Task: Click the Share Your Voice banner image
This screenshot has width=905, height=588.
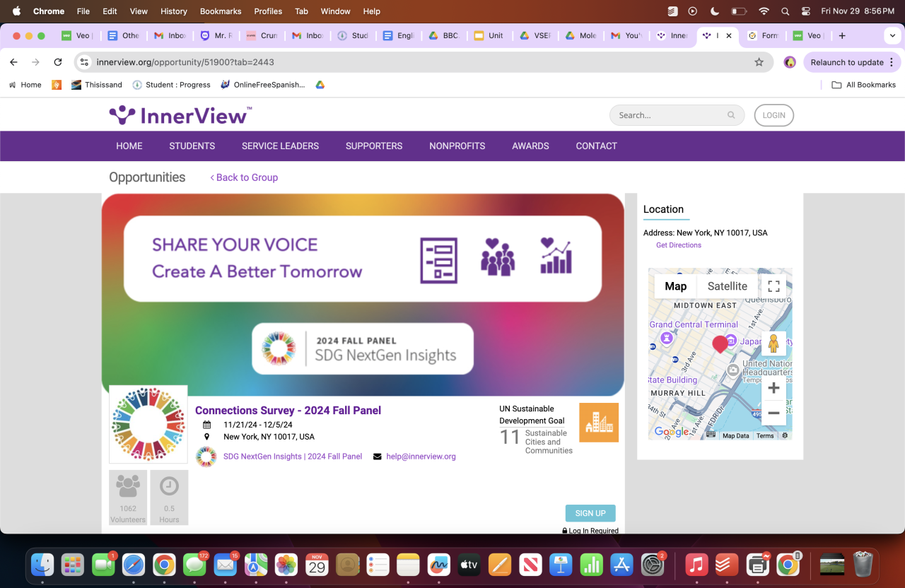Action: (x=363, y=295)
